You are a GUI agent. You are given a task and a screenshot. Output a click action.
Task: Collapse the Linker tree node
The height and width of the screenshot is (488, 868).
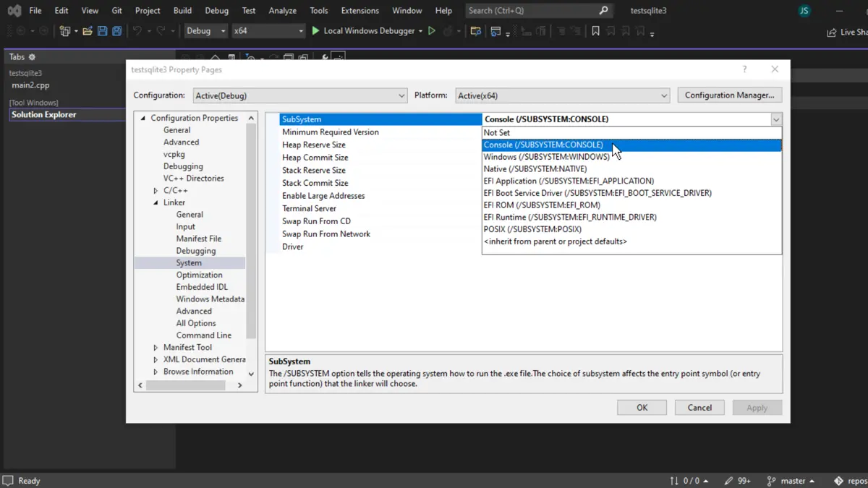156,203
